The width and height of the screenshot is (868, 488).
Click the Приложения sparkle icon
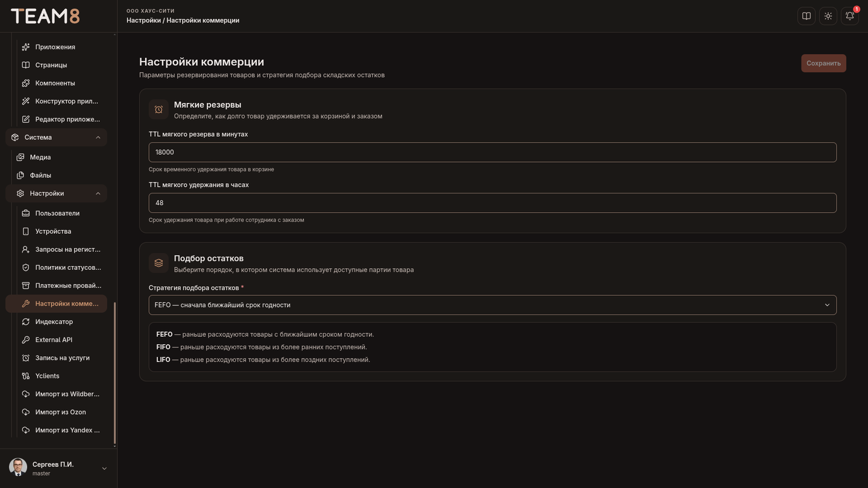pos(26,47)
